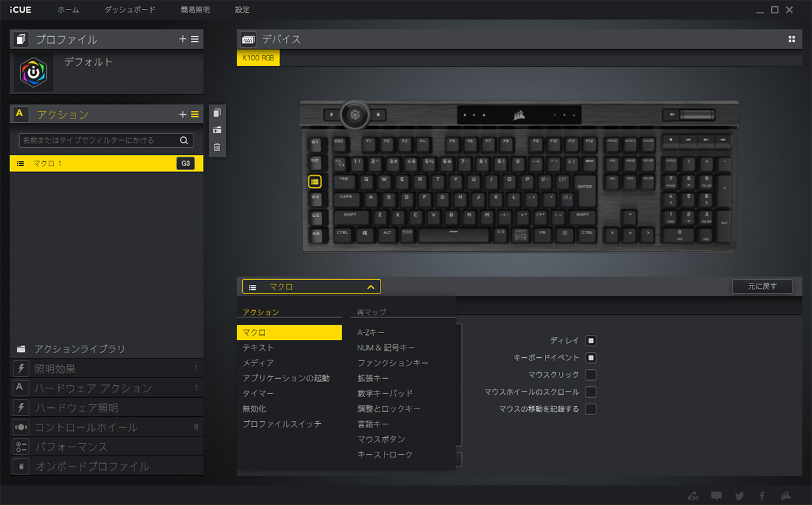The image size is (812, 505).
Task: Open the chat bubble feedback icon
Action: pos(717,495)
